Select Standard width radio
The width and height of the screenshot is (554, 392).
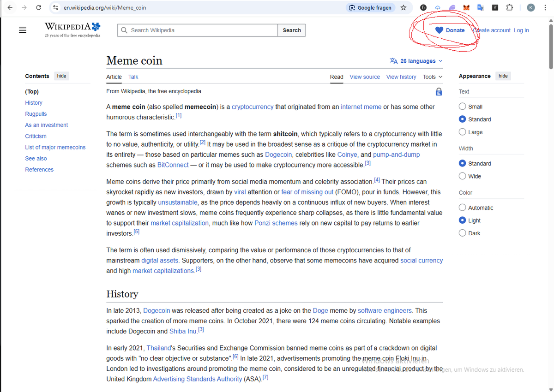tap(462, 163)
